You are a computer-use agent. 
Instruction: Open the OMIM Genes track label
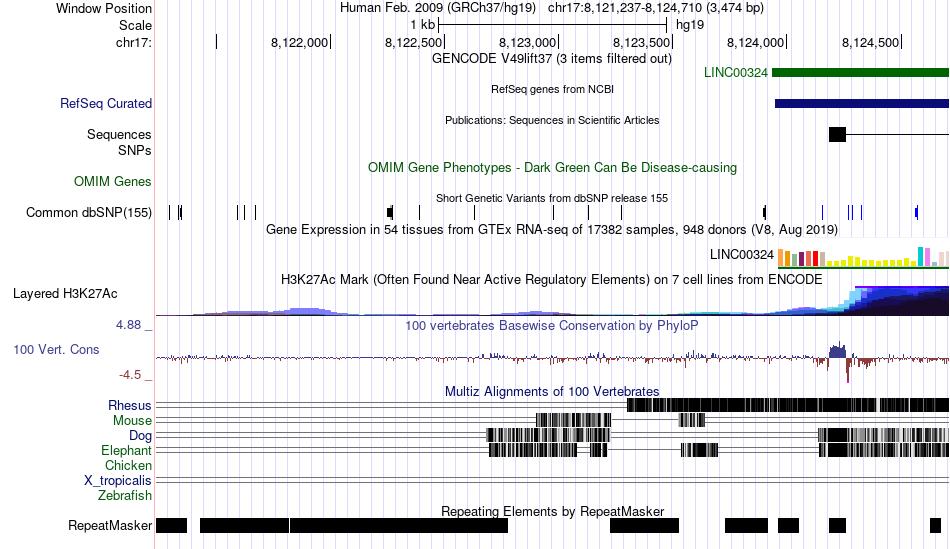click(113, 181)
